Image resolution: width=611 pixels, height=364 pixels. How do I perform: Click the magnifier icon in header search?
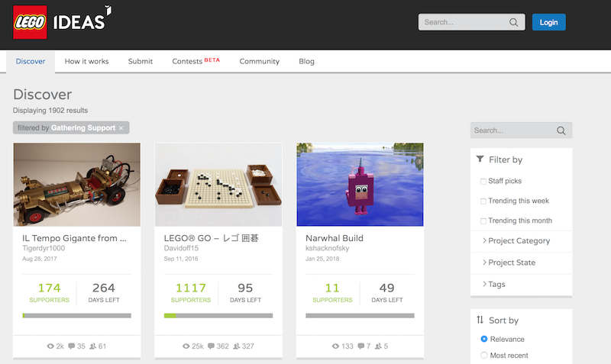coord(513,23)
